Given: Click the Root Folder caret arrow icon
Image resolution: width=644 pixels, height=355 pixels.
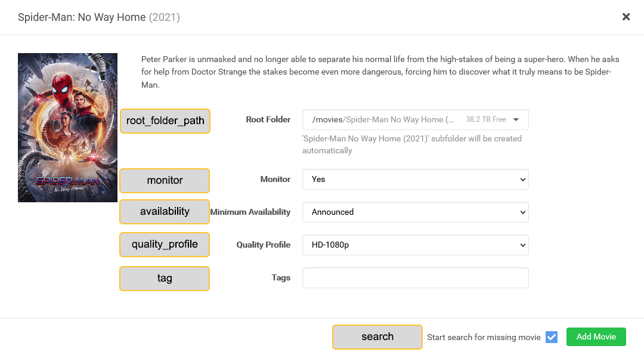Looking at the screenshot, I should [516, 119].
